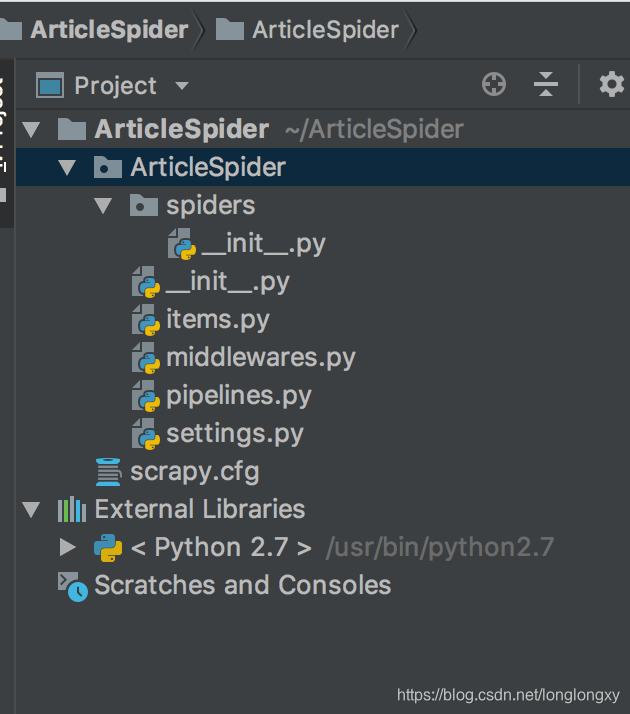This screenshot has height=714, width=630.
Task: Select the < Python 2.7 > library entry
Action: [x=221, y=547]
